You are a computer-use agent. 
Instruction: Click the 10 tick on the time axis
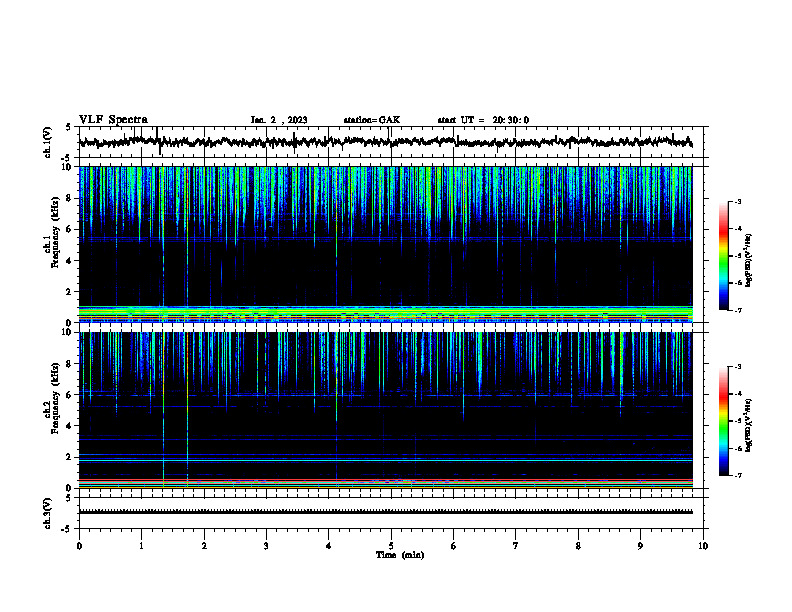click(x=703, y=546)
